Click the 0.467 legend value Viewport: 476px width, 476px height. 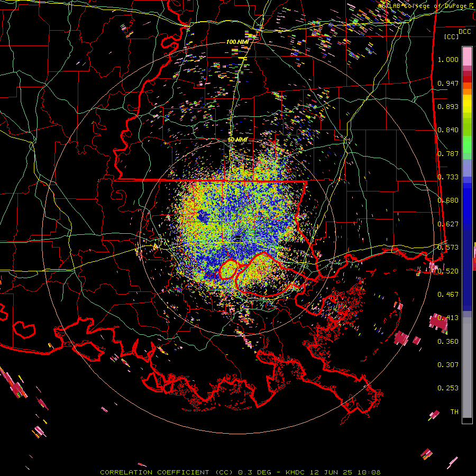pyautogui.click(x=448, y=295)
